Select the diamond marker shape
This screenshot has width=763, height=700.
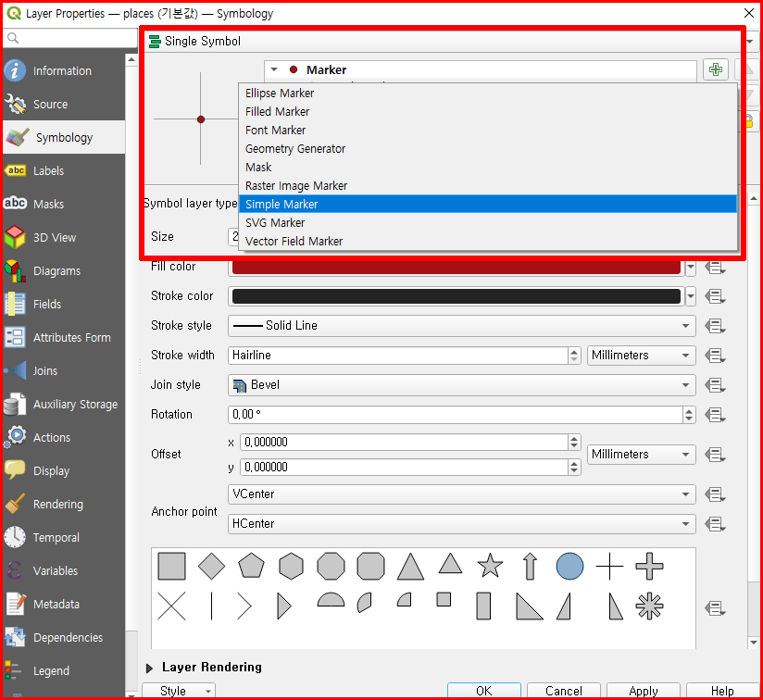click(212, 567)
